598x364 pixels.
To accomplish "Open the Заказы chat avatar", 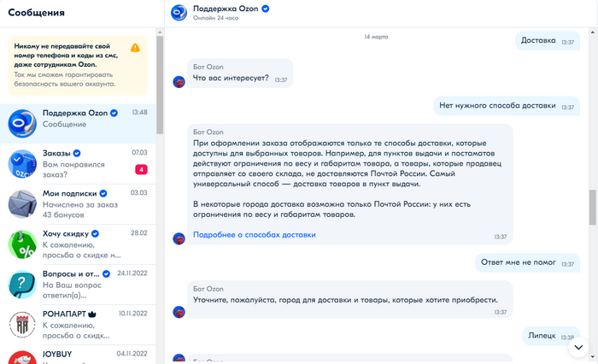I will pos(21,163).
